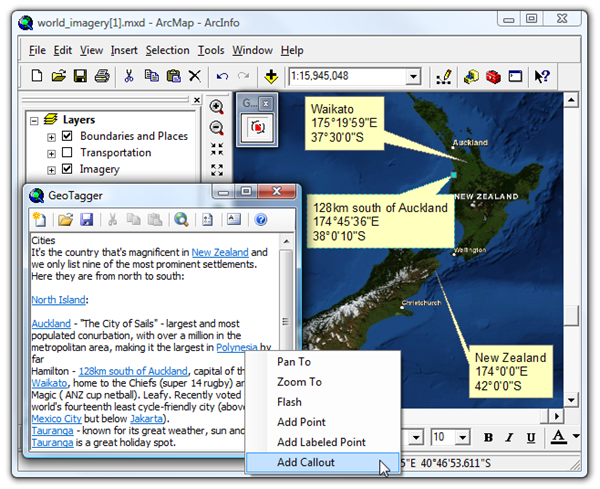Follow the Jakarta hyperlink
Viewport: 600px width, 489px height.
[x=147, y=419]
